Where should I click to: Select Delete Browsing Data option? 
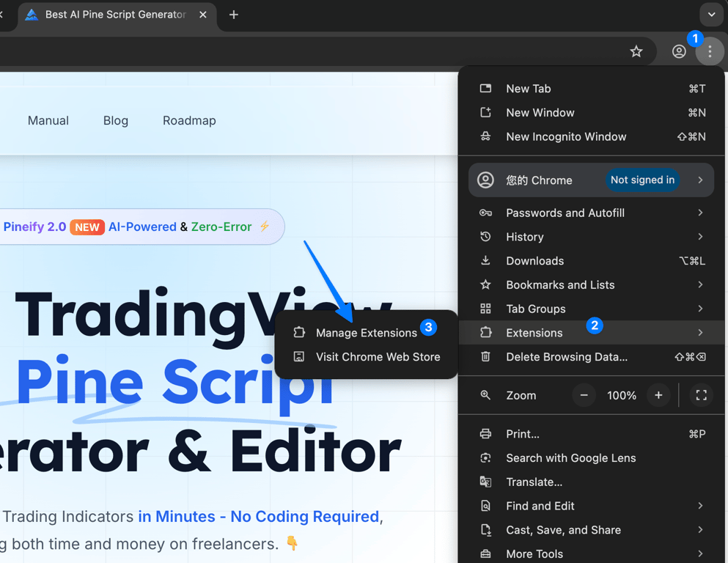point(566,357)
